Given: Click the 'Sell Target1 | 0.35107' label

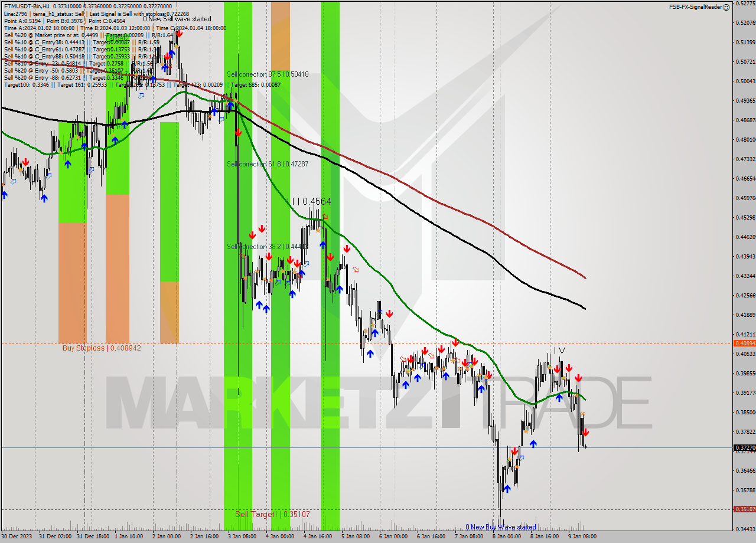Looking at the screenshot, I should (x=272, y=514).
